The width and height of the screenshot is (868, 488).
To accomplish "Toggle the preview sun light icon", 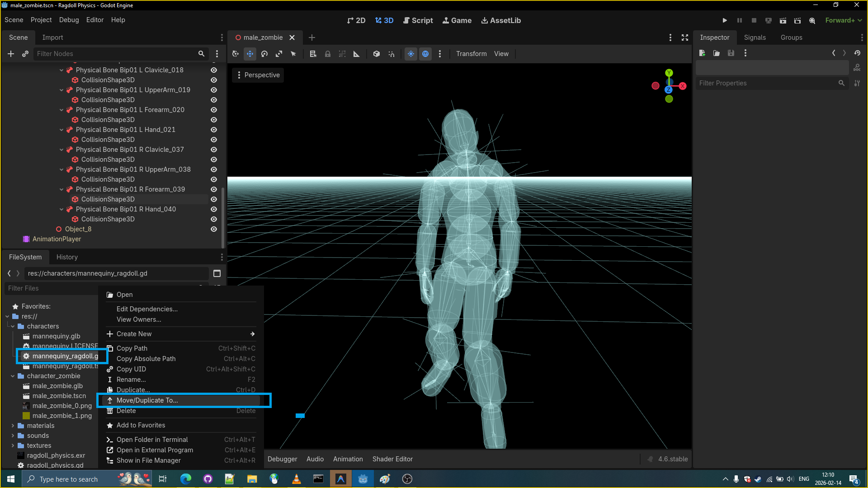I will pyautogui.click(x=411, y=54).
